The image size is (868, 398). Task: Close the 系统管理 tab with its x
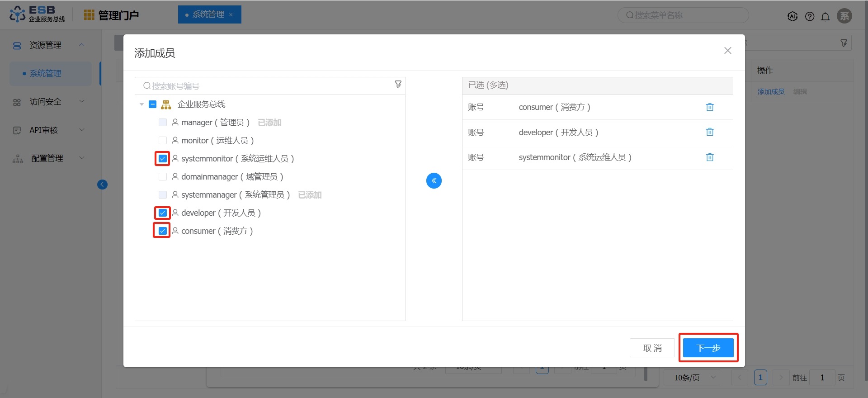(x=231, y=15)
